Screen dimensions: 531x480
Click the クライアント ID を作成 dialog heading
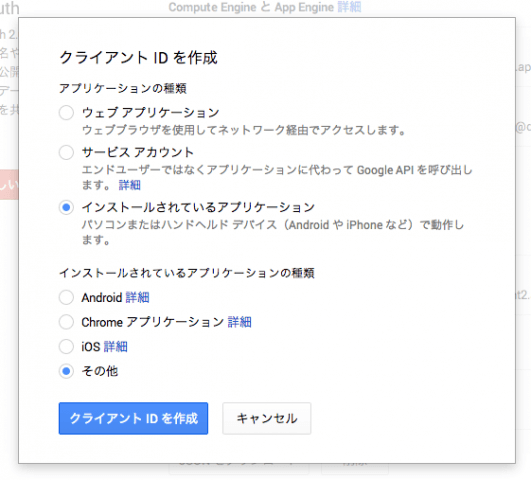coord(138,57)
